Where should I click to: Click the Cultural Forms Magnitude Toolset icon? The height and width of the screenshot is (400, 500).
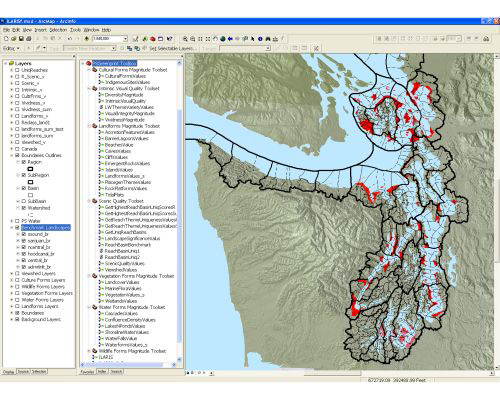[x=94, y=70]
